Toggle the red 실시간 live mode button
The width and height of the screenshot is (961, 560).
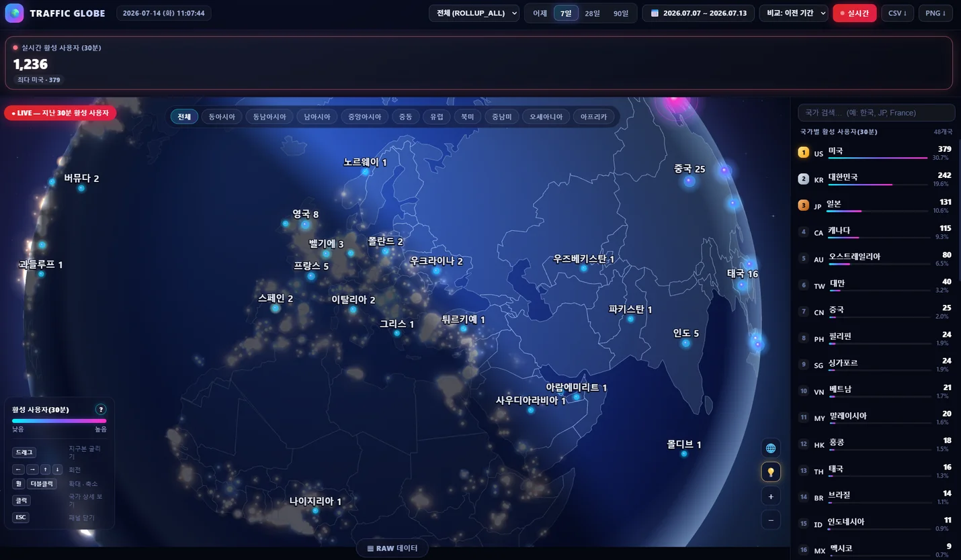[x=854, y=13]
